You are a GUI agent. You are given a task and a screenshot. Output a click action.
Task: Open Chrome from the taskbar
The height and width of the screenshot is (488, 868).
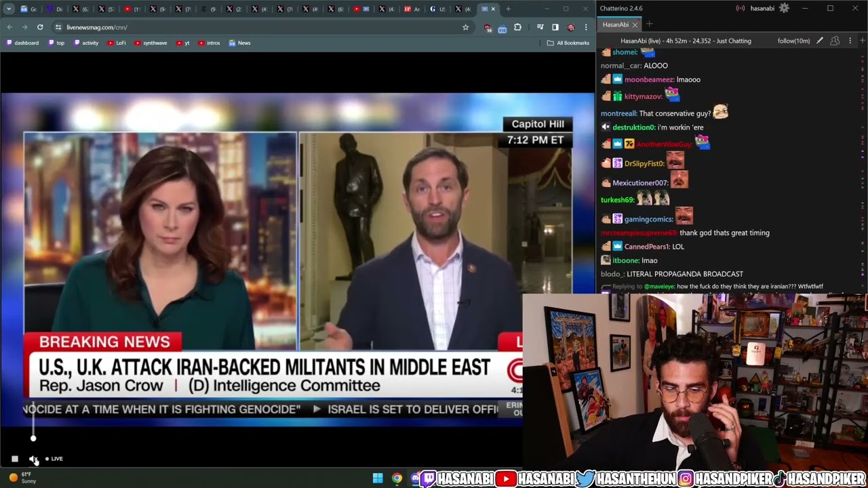(x=397, y=479)
